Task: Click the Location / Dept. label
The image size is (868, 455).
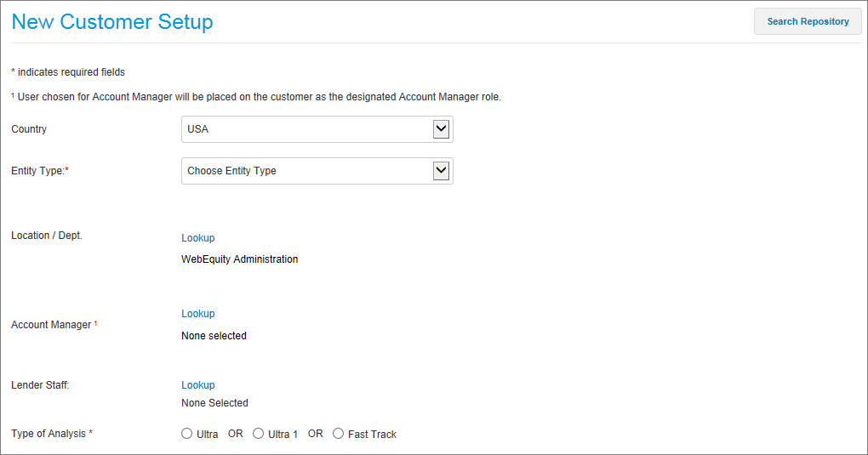Action: (47, 236)
